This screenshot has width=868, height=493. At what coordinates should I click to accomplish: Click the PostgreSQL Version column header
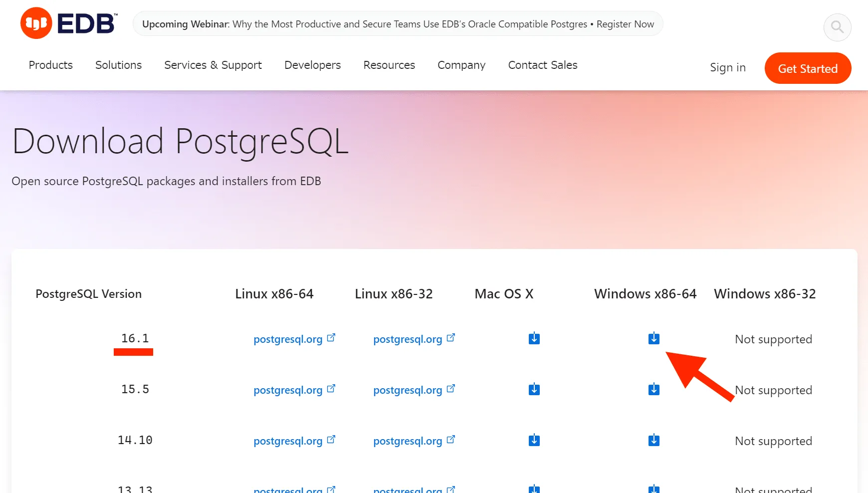(x=88, y=294)
